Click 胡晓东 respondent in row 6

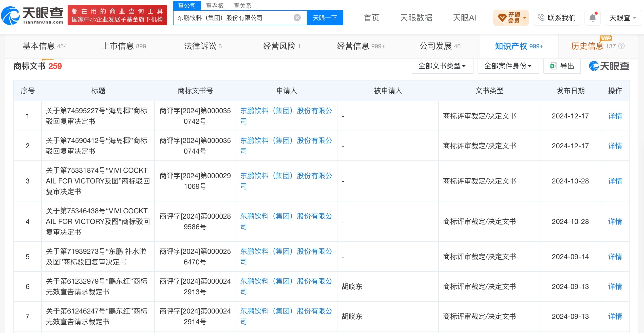click(352, 286)
